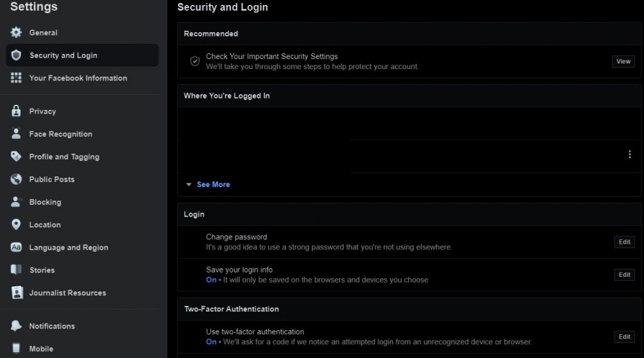644x358 pixels.
Task: Click the arrow beside See More
Action: 189,185
